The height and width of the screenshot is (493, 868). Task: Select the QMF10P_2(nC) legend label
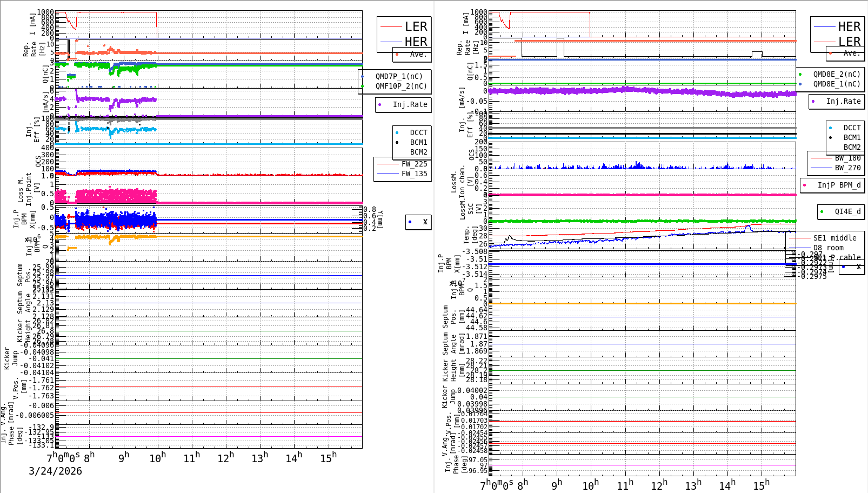click(401, 86)
